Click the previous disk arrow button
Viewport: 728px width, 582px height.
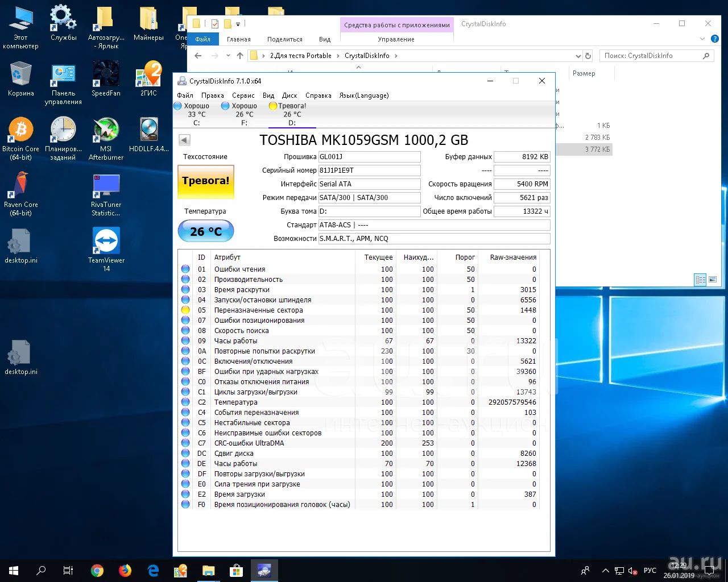pos(184,140)
